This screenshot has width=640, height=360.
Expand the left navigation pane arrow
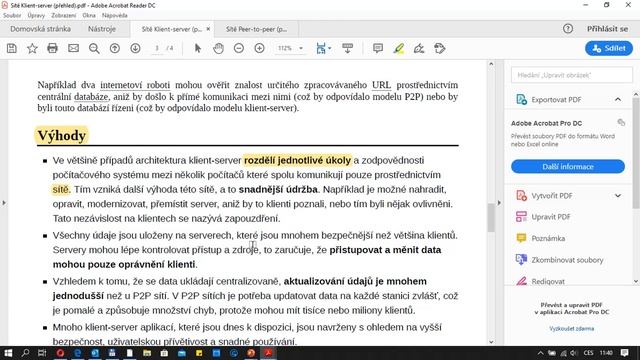[x=4, y=202]
